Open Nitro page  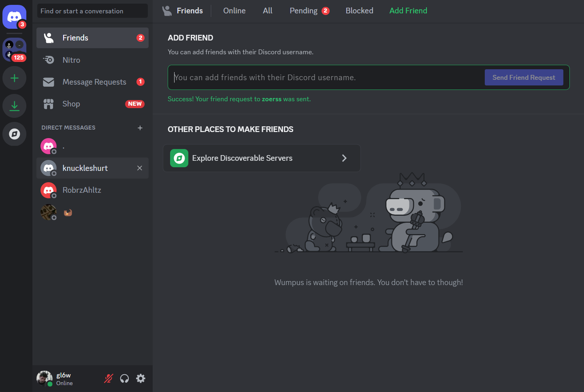[x=92, y=60]
